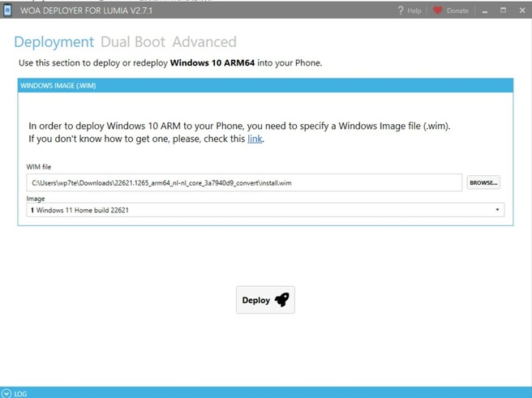Click the WINDOWS IMAGE (.WIM) section header
Screen dimensions: 532x398
click(265, 85)
